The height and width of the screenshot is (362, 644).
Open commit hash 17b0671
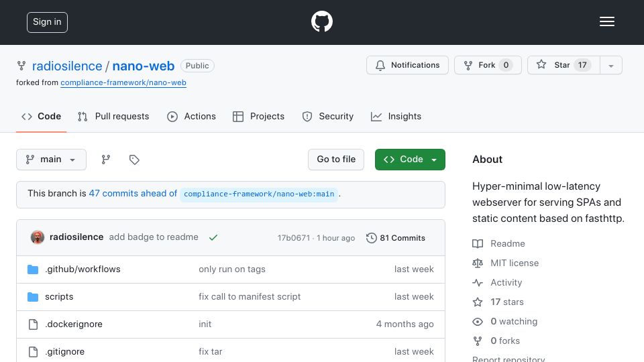293,238
